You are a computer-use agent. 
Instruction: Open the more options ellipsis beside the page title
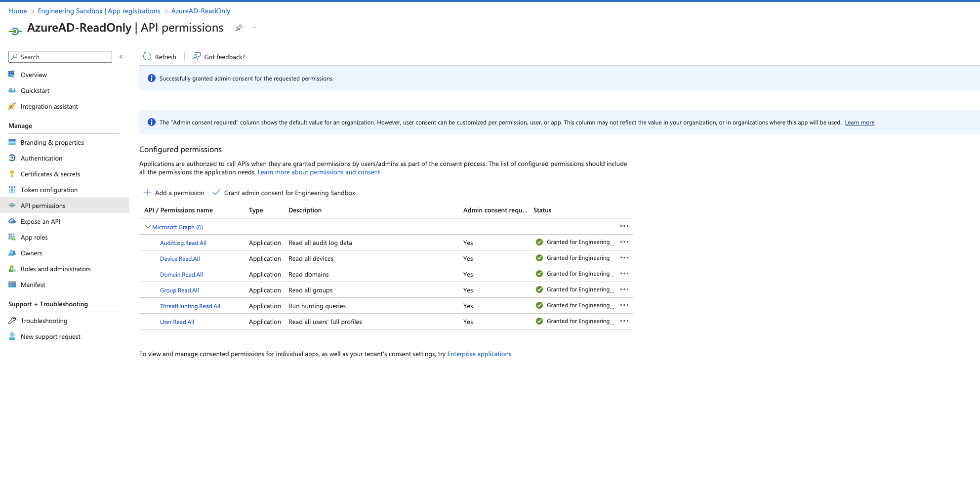pos(255,28)
